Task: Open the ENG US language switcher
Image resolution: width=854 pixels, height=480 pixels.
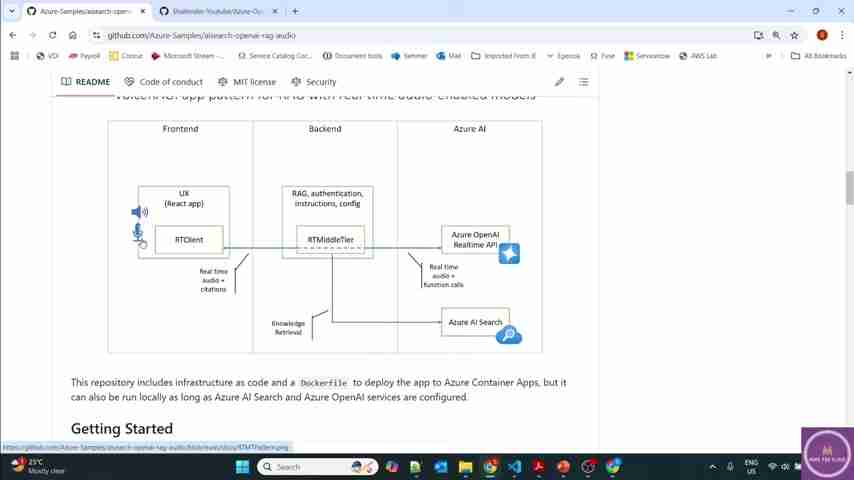Action: pyautogui.click(x=752, y=467)
